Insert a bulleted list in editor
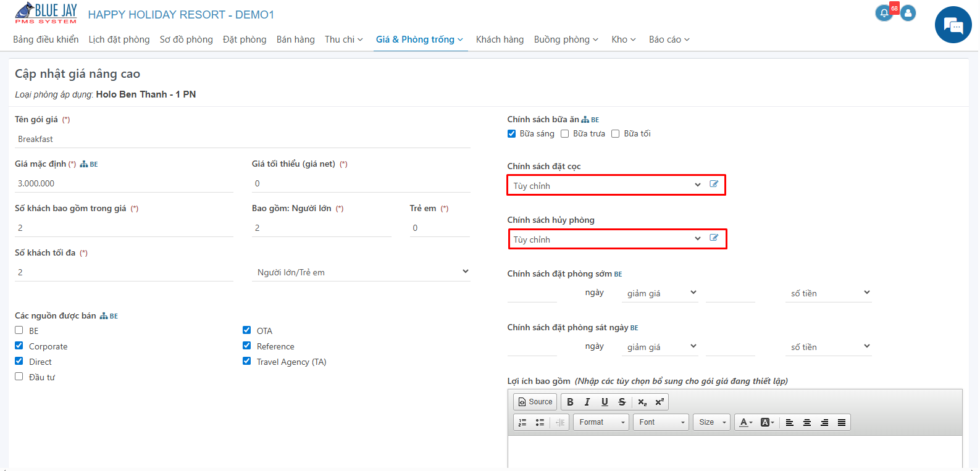This screenshot has width=980, height=471. (x=540, y=422)
